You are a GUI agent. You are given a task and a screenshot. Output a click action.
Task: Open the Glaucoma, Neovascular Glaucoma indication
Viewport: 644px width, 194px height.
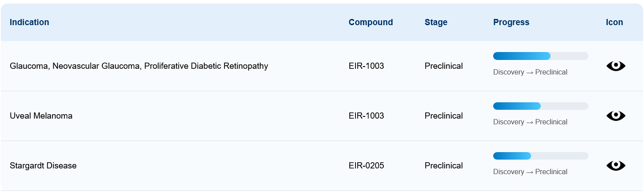pos(139,66)
